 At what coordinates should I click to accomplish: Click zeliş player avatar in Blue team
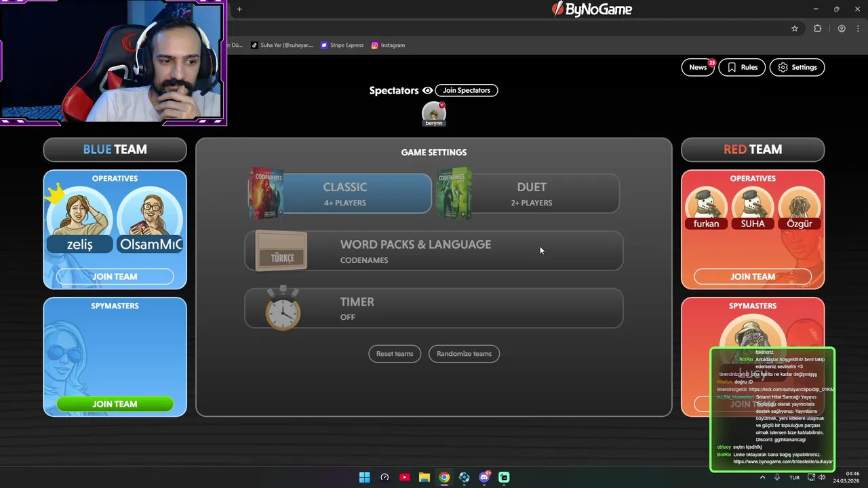pyautogui.click(x=79, y=219)
